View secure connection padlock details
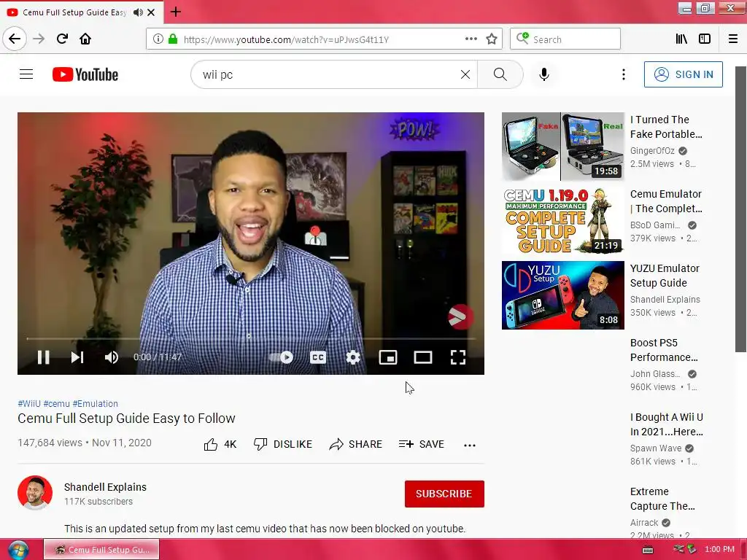This screenshot has height=560, width=747. tap(173, 39)
